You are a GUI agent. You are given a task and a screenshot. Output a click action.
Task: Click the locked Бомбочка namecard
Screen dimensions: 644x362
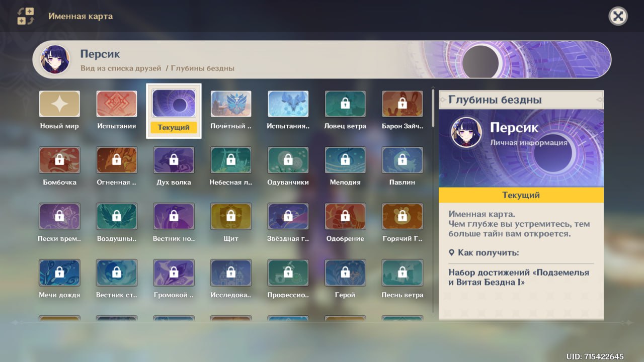point(59,167)
